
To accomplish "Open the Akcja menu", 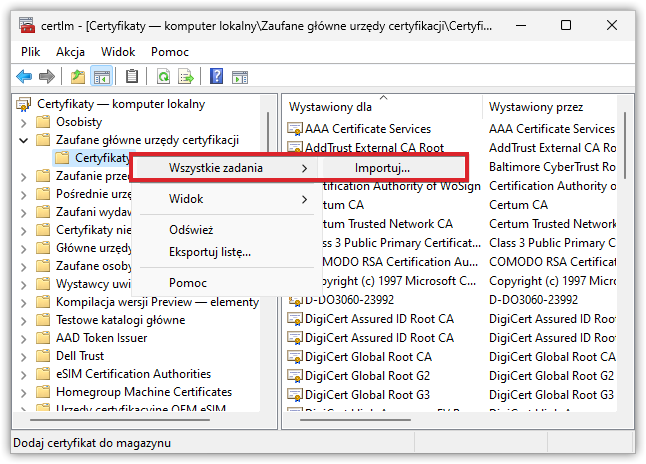I will (x=70, y=52).
